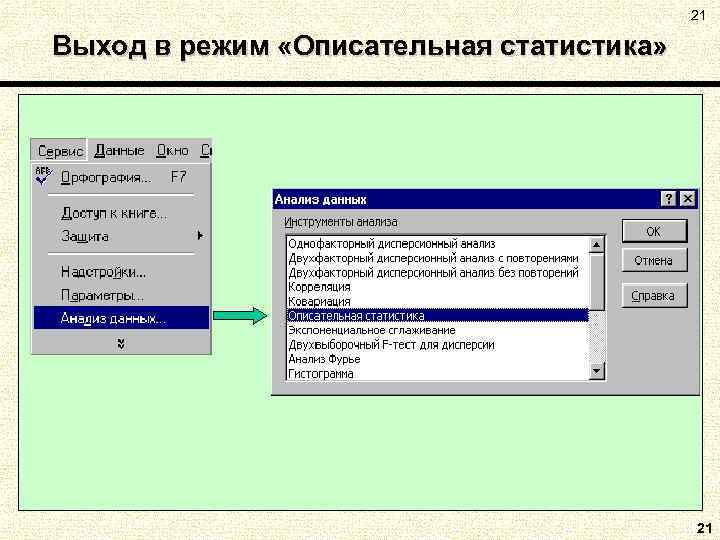Viewport: 720px width, 540px height.
Task: Click the help question mark button
Action: click(668, 199)
